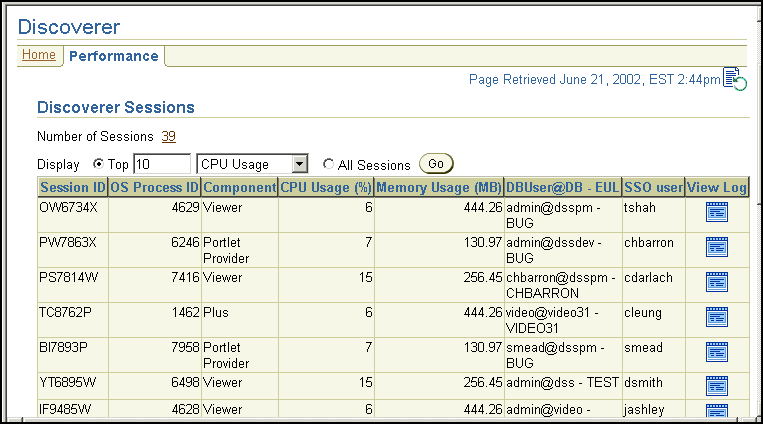Click OS process ID 1462

coord(185,313)
